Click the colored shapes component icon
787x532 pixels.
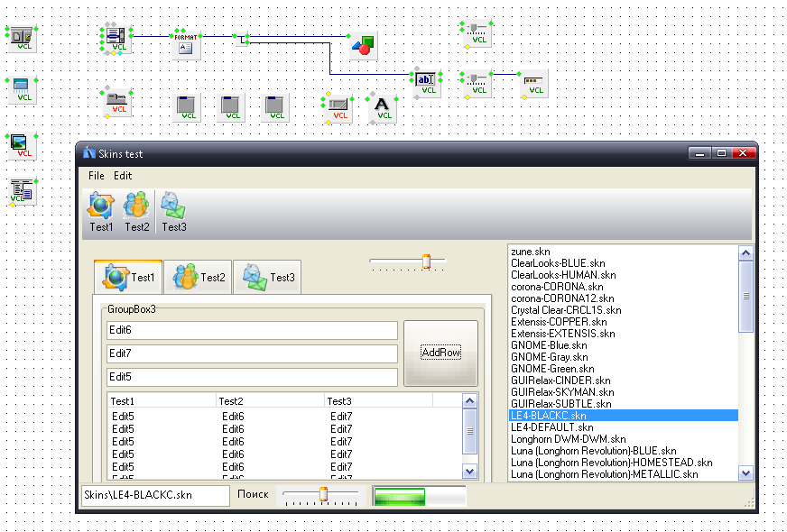pos(363,44)
